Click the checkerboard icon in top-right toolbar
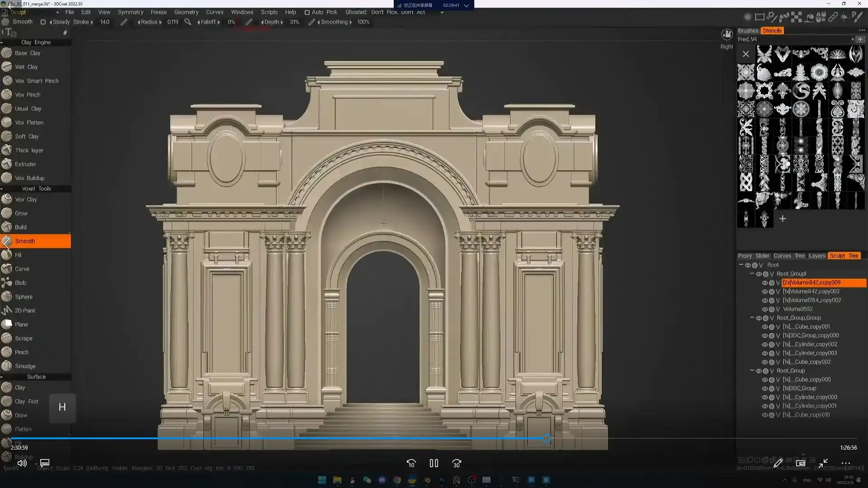 point(797,18)
